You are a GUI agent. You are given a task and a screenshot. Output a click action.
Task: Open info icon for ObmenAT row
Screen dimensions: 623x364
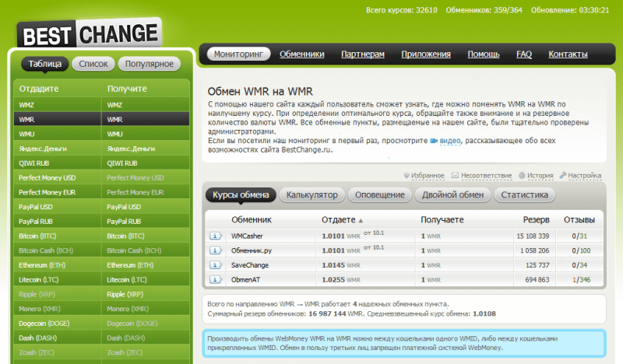216,280
